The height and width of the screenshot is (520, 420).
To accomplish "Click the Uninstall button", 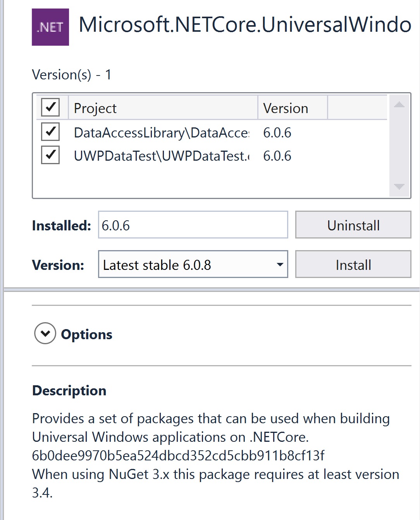I will (353, 225).
